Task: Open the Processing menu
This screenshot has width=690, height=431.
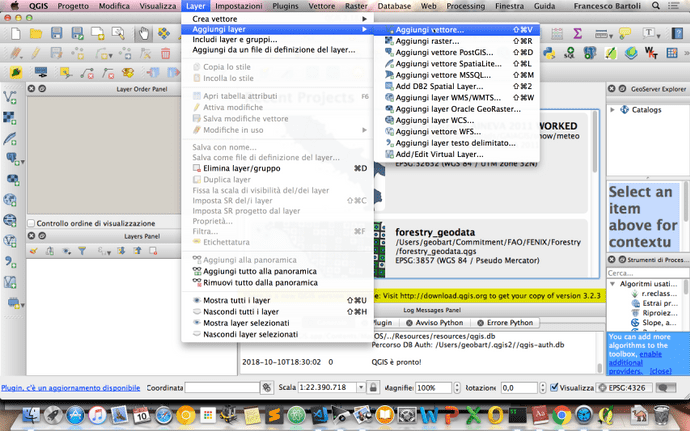Action: [465, 6]
